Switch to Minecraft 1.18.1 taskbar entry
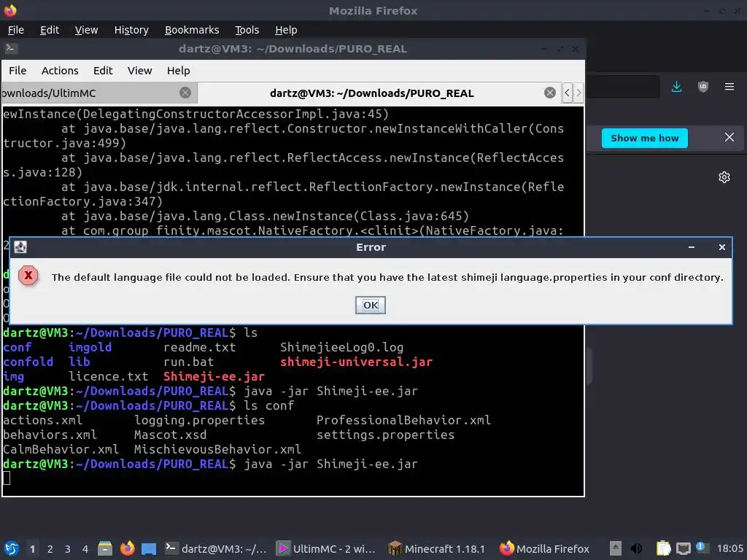747x560 pixels. click(437, 548)
